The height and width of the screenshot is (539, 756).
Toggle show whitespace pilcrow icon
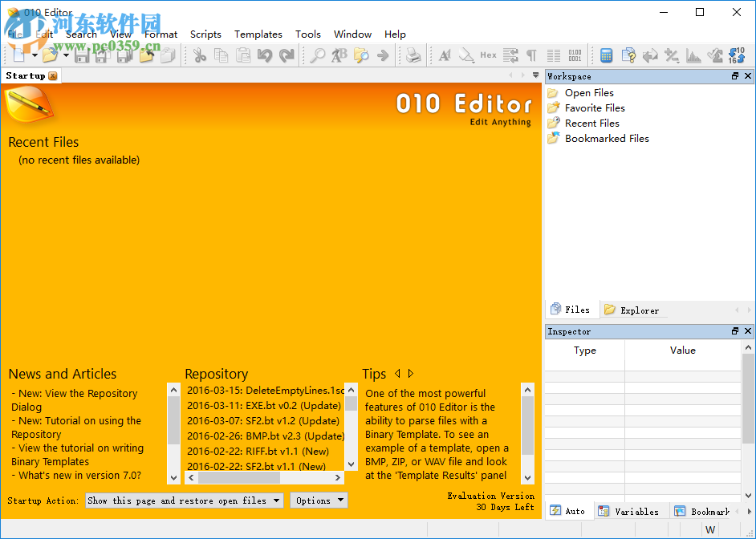coord(532,55)
